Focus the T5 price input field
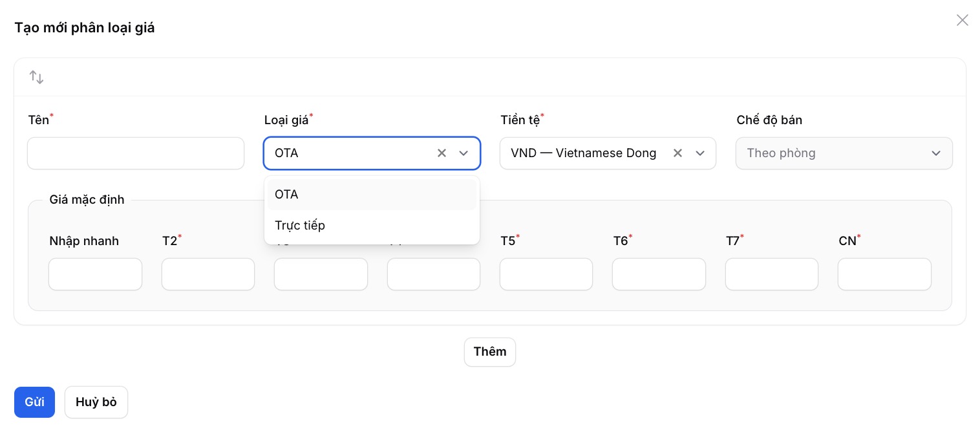 546,274
